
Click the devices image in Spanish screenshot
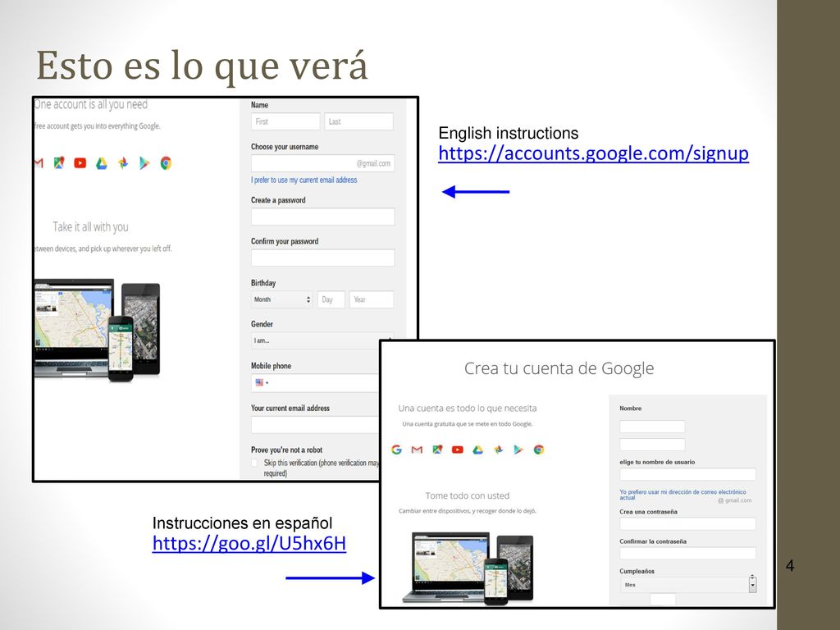coord(468,569)
